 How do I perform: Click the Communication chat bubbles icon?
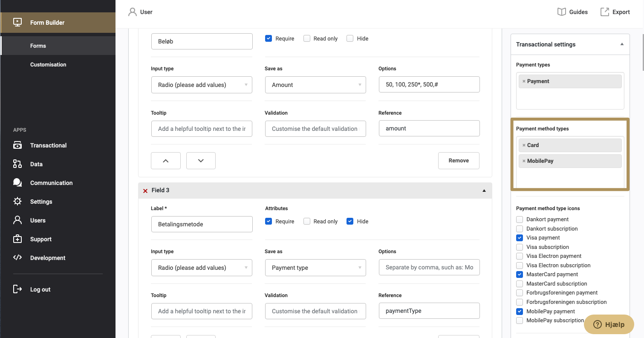17,183
